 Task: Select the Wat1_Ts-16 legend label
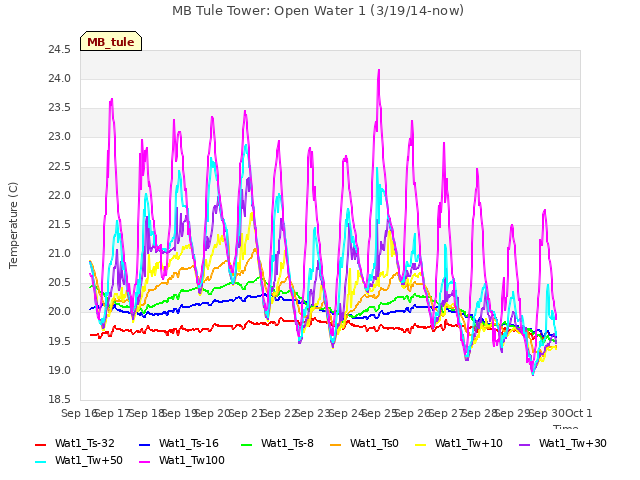tap(189, 444)
